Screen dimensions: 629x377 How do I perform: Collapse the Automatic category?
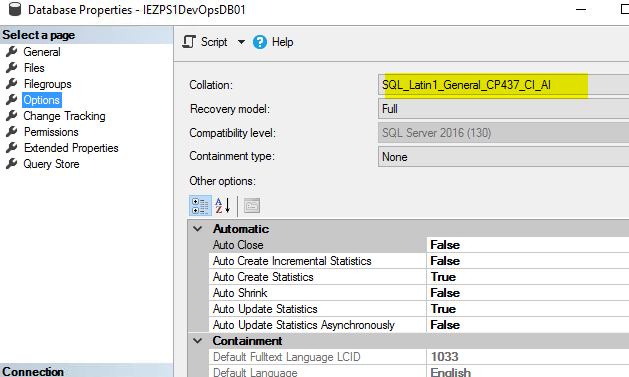click(197, 229)
